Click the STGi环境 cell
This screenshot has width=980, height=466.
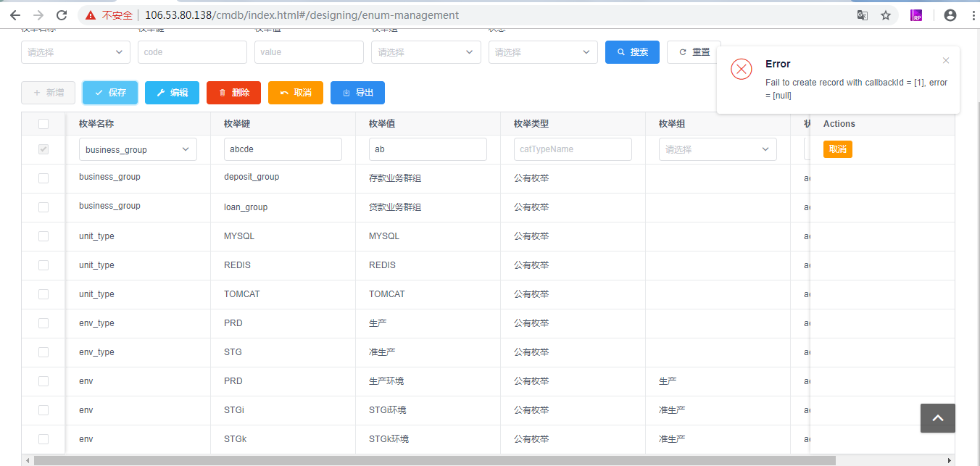pos(388,410)
